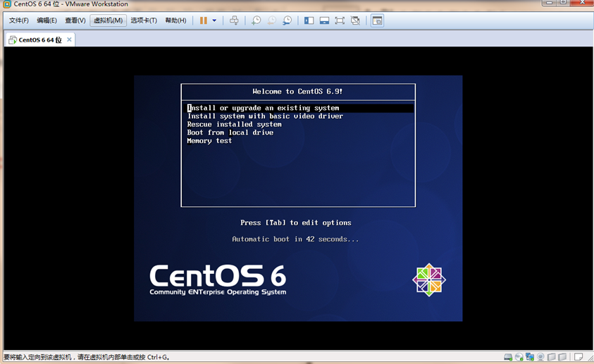Send Ctrl+Alt+Del to the virtual machine
The width and height of the screenshot is (594, 364).
234,20
